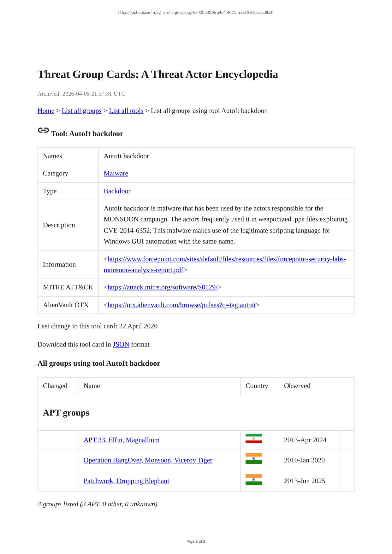
Task: Visit the MITRE ATT&CK S0129 link
Action: pyautogui.click(x=162, y=287)
